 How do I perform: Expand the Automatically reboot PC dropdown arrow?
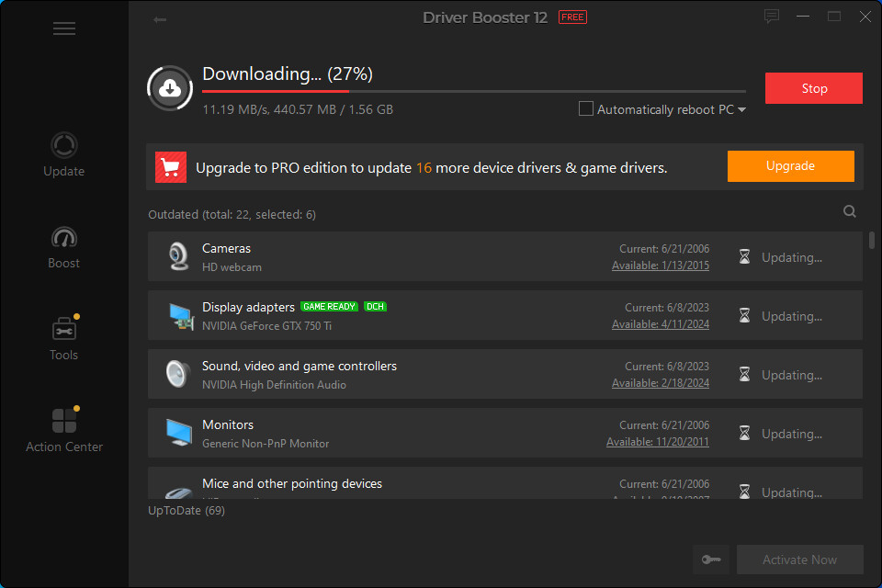[x=742, y=109]
